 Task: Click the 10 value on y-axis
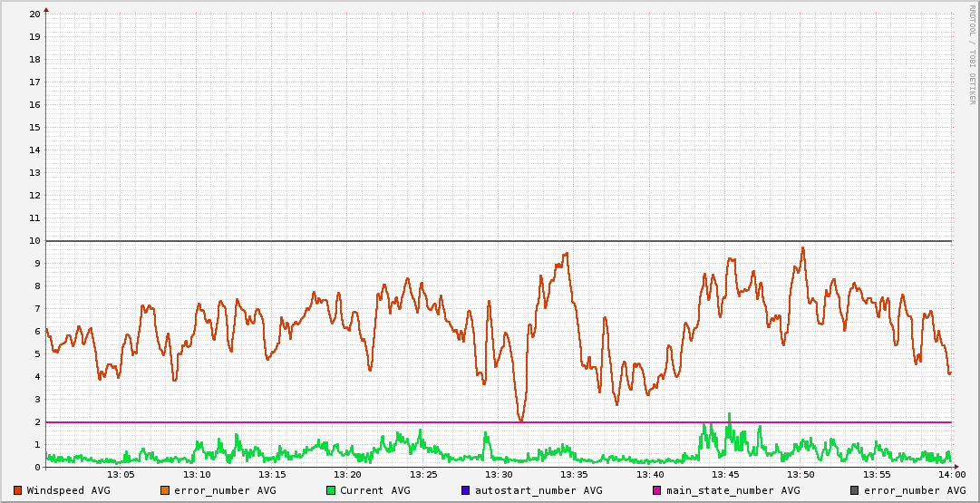(x=34, y=241)
